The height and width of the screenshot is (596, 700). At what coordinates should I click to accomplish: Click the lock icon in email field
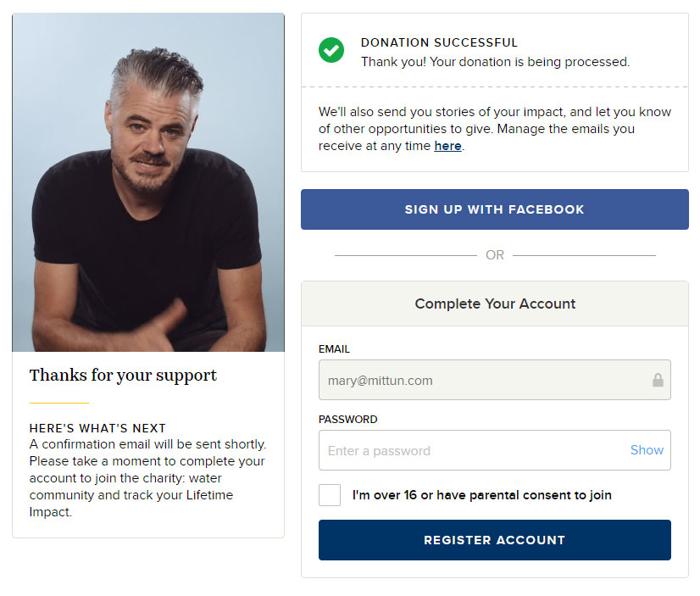[x=658, y=380]
